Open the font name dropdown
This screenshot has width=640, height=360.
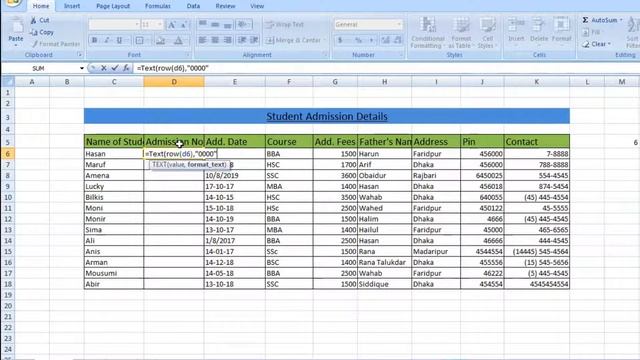tap(137, 24)
